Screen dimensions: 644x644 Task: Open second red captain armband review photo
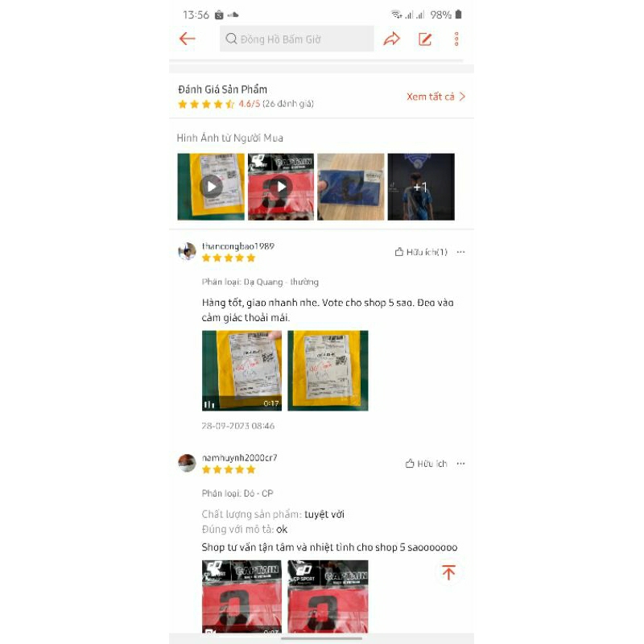point(328,597)
